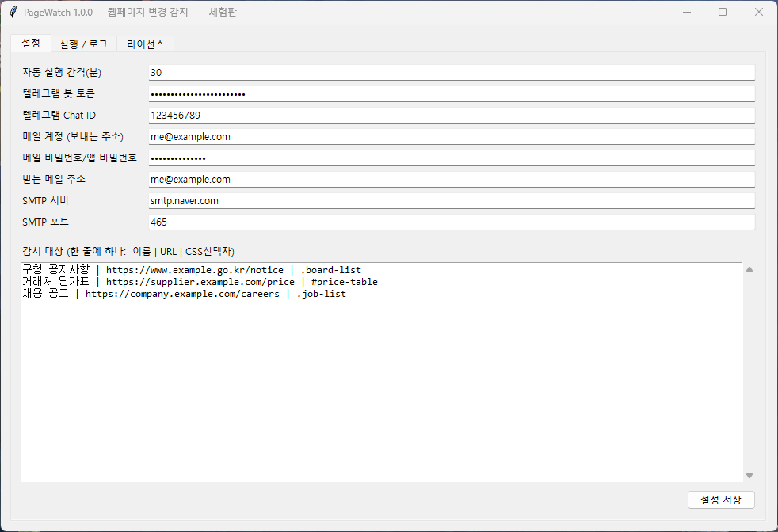Click the 텔레그램 Chat ID label

(x=59, y=115)
